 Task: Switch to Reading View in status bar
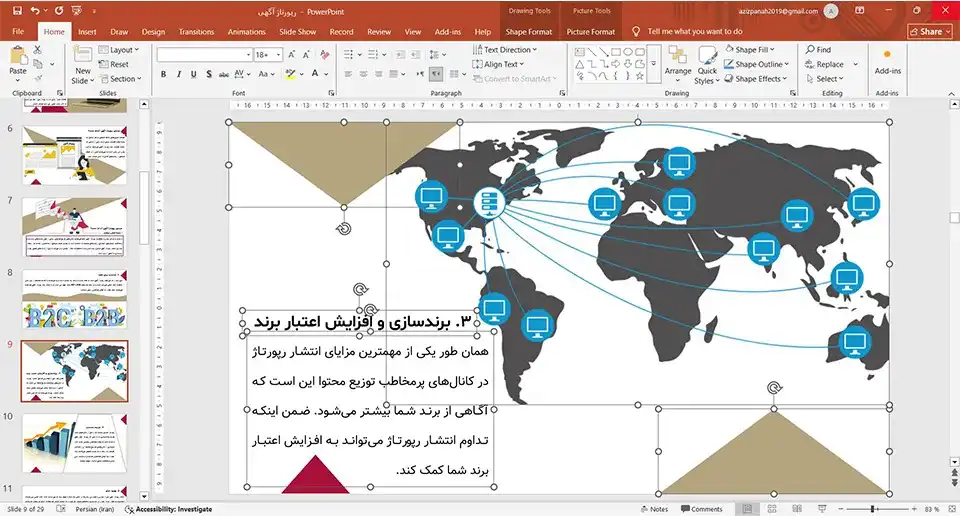click(x=797, y=509)
